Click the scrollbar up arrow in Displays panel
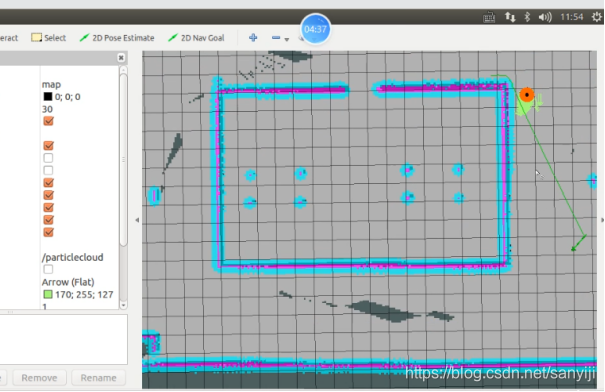 pos(123,70)
